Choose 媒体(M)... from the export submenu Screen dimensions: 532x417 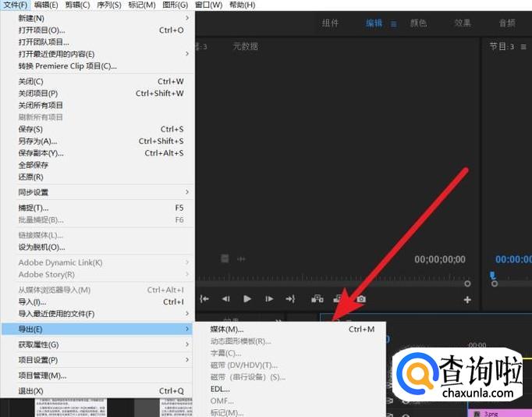click(x=227, y=330)
